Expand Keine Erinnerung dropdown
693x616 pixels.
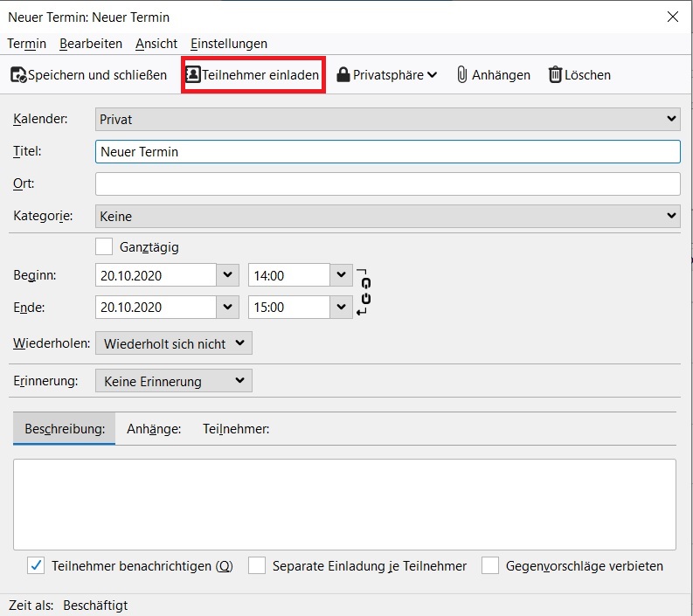point(174,380)
